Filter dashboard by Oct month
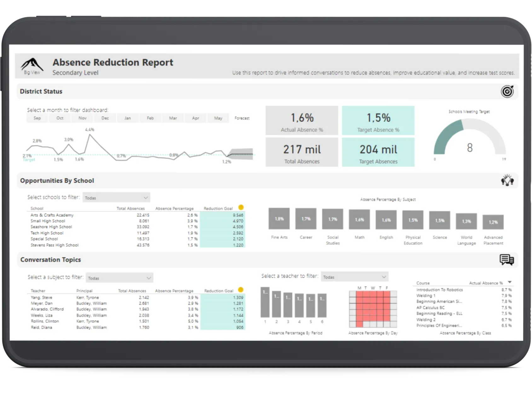Image resolution: width=532 pixels, height=394 pixels. tap(60, 118)
